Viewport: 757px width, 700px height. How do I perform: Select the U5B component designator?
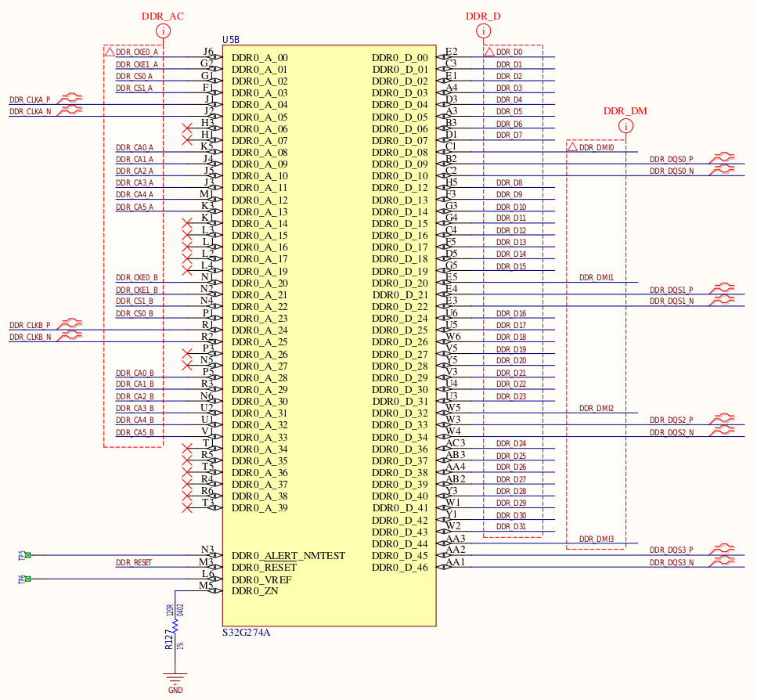click(231, 40)
